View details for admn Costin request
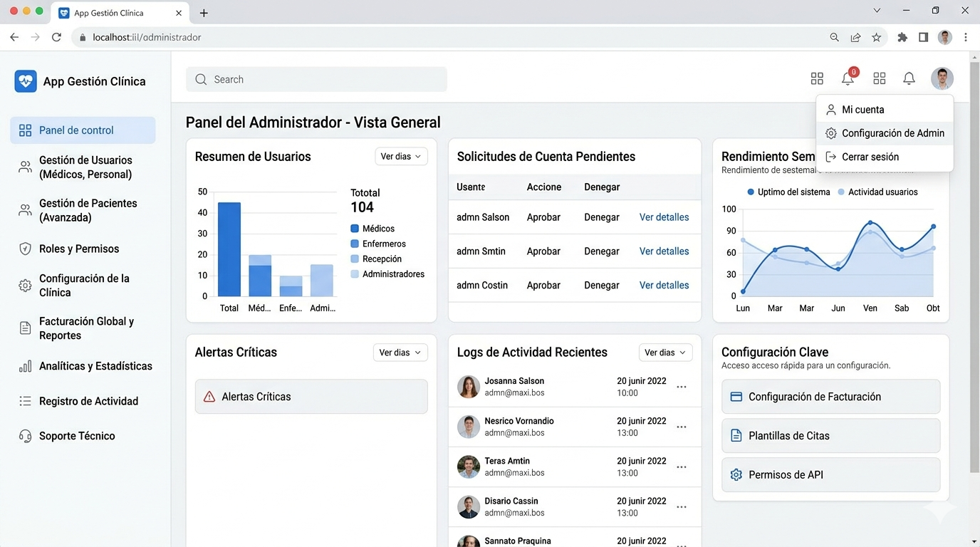980x547 pixels. [x=664, y=285]
